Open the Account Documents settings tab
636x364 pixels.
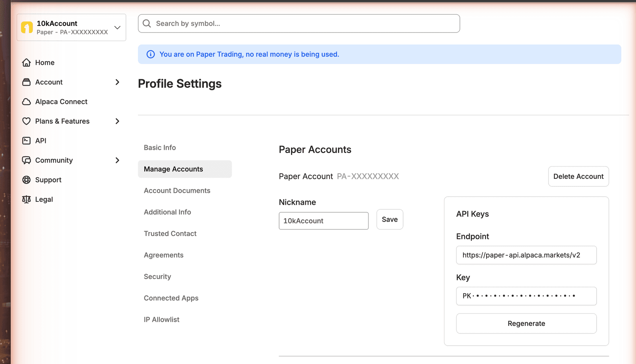point(177,190)
